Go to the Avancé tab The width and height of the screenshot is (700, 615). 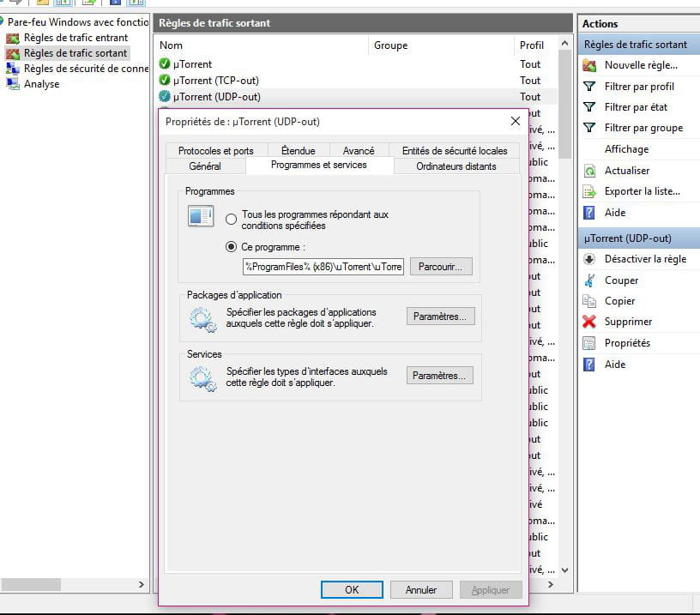pyautogui.click(x=359, y=151)
